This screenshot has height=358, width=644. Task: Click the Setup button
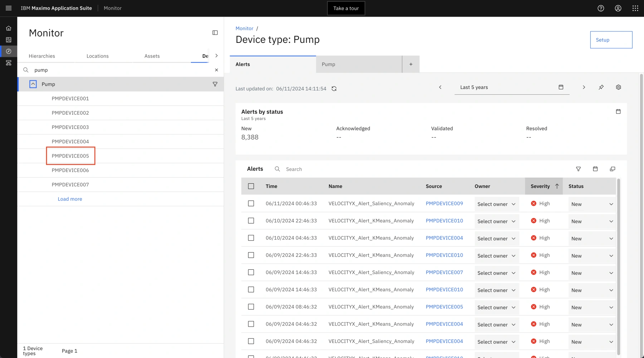click(x=611, y=40)
